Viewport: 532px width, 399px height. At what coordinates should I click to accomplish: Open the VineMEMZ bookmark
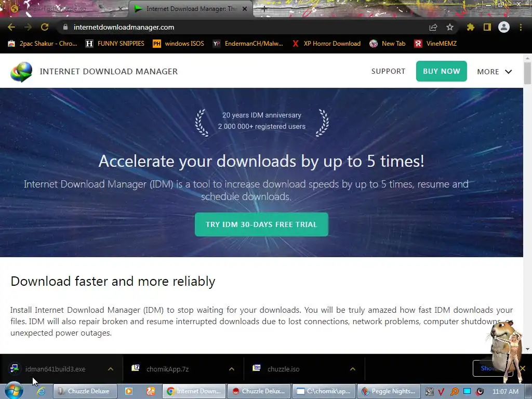pos(436,44)
